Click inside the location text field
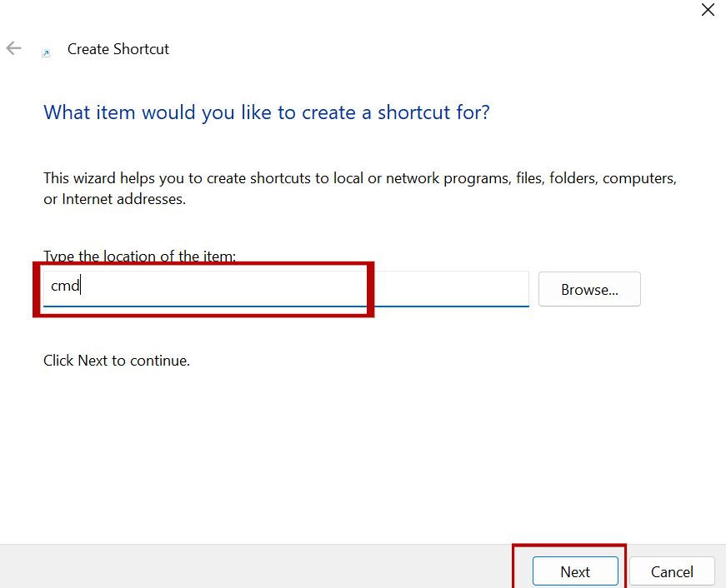726x588 pixels. point(250,286)
